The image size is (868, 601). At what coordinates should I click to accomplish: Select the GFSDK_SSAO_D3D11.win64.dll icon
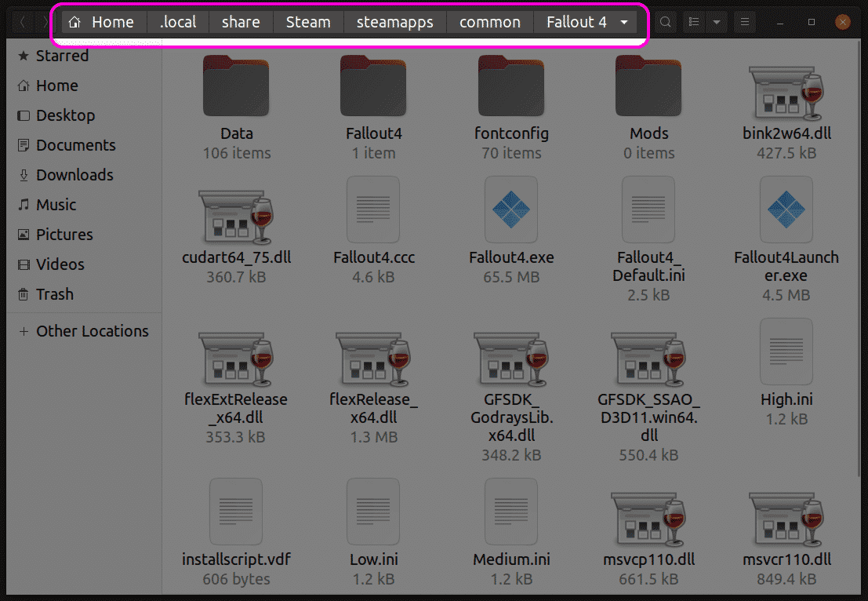click(648, 359)
